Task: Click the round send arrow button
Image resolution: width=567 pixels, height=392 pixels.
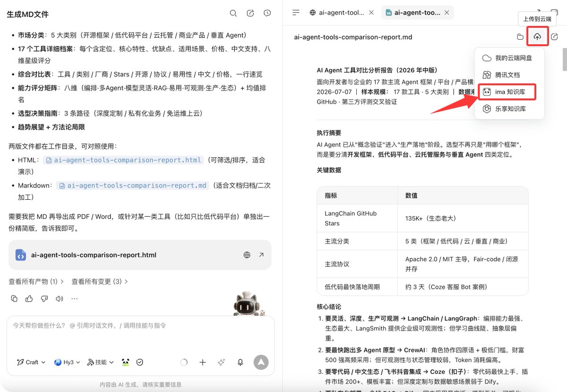Action: tap(261, 362)
